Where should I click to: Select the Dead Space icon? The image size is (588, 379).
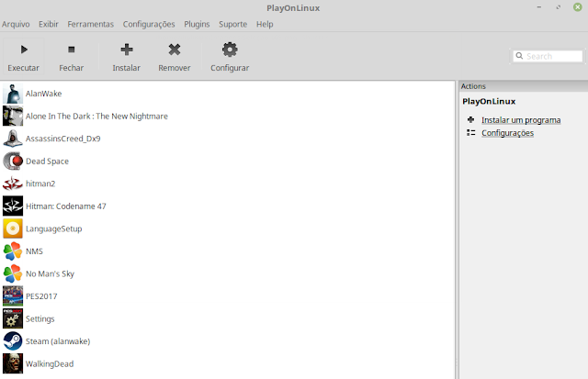pos(13,161)
